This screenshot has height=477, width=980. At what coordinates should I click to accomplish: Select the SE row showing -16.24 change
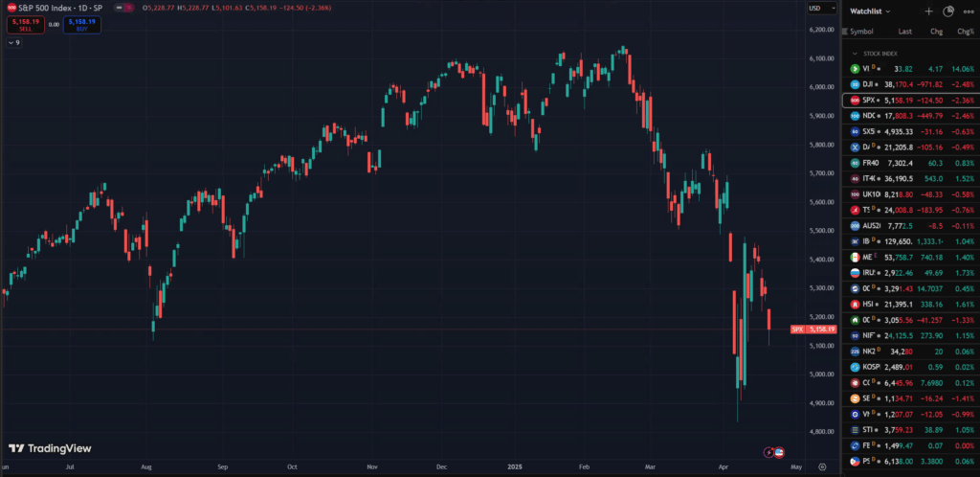click(x=911, y=398)
